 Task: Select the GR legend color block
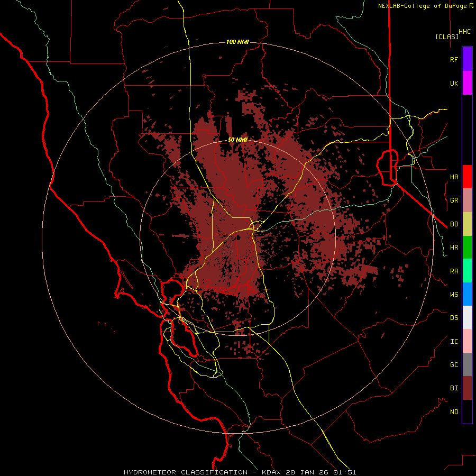(x=467, y=200)
